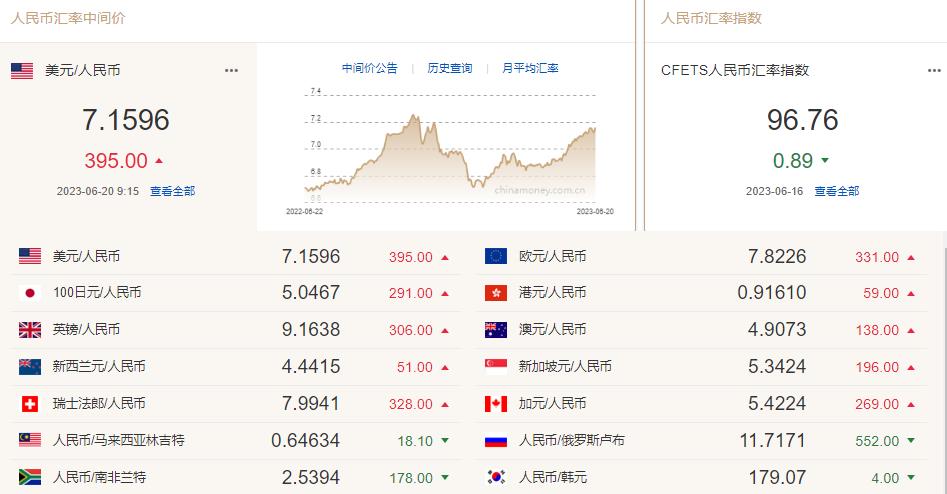Click the Swiss flag beside 瑞士法郎/人民币

pos(30,404)
